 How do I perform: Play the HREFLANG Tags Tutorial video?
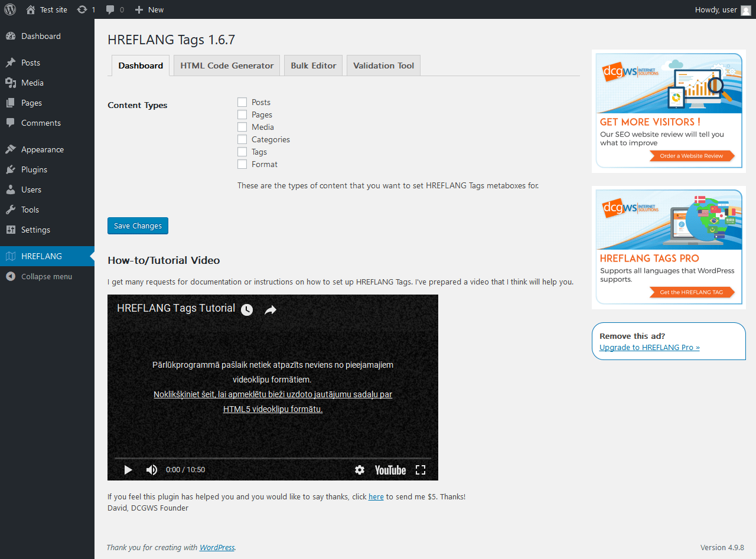pyautogui.click(x=128, y=470)
